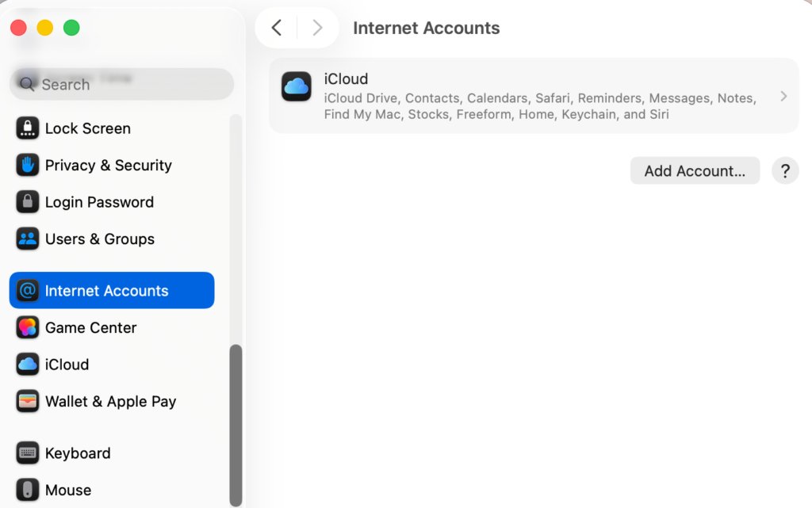The height and width of the screenshot is (508, 812).
Task: Click the Game Center icon in the sidebar
Action: click(27, 327)
